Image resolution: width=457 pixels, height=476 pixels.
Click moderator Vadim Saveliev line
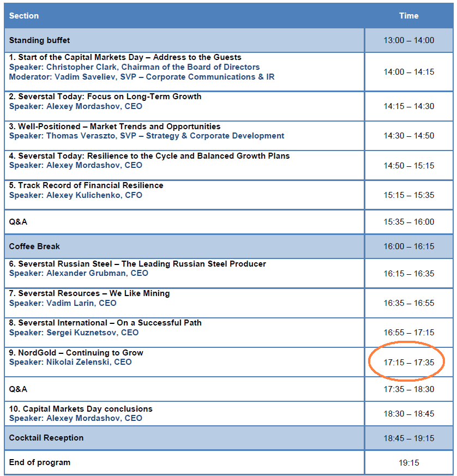click(141, 77)
